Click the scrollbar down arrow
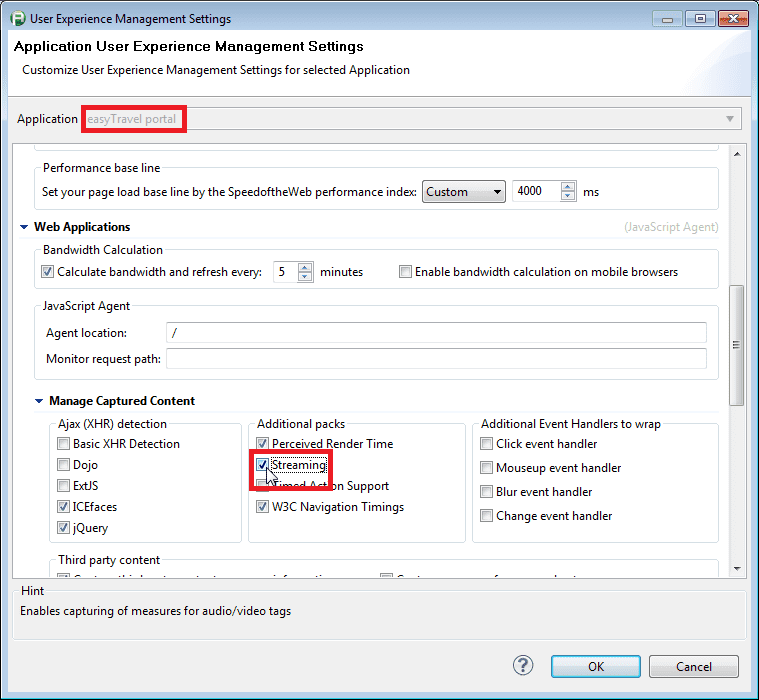The width and height of the screenshot is (759, 700). point(737,569)
